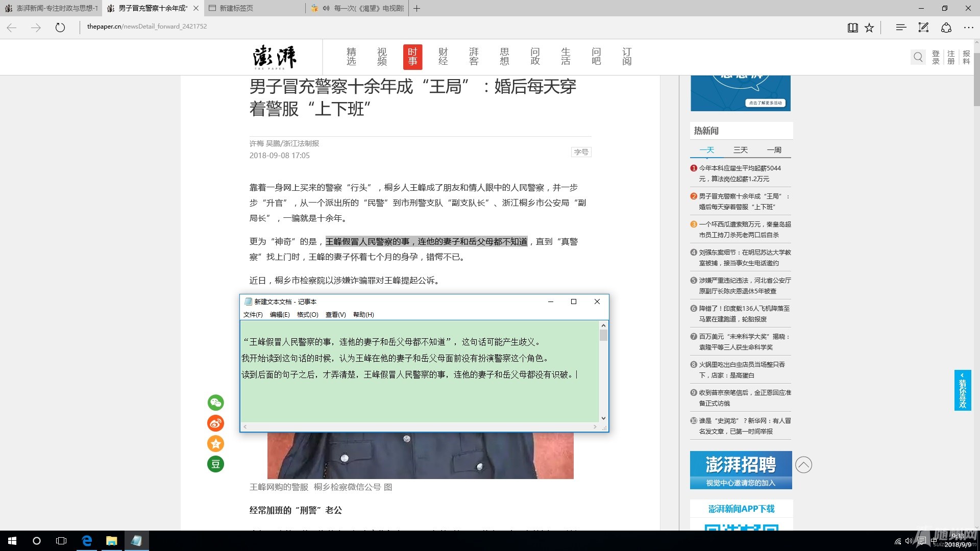Open the 查看(V) menu in Notepad
The width and height of the screenshot is (980, 551).
[335, 315]
